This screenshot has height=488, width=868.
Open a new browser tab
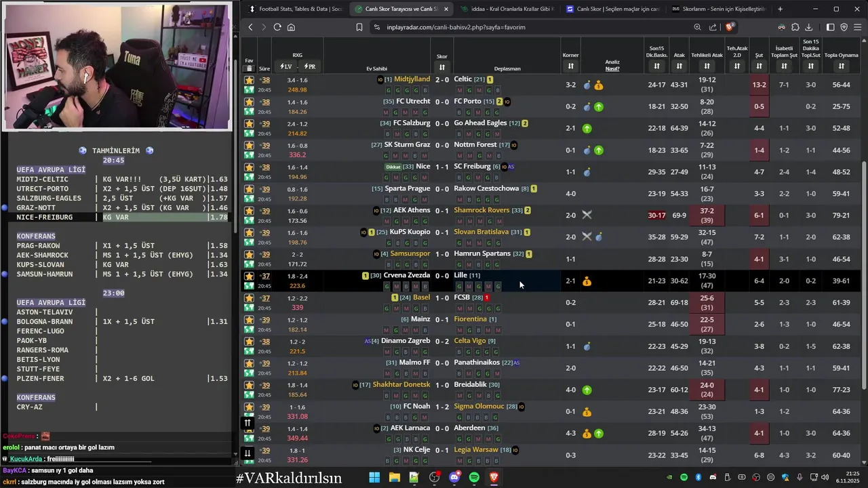pyautogui.click(x=780, y=9)
